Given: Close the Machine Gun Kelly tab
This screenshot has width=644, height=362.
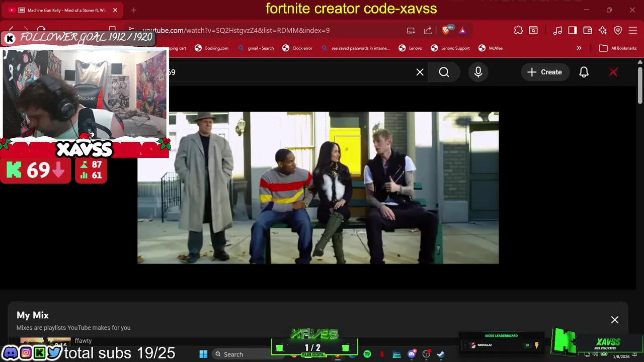Looking at the screenshot, I should click(115, 10).
